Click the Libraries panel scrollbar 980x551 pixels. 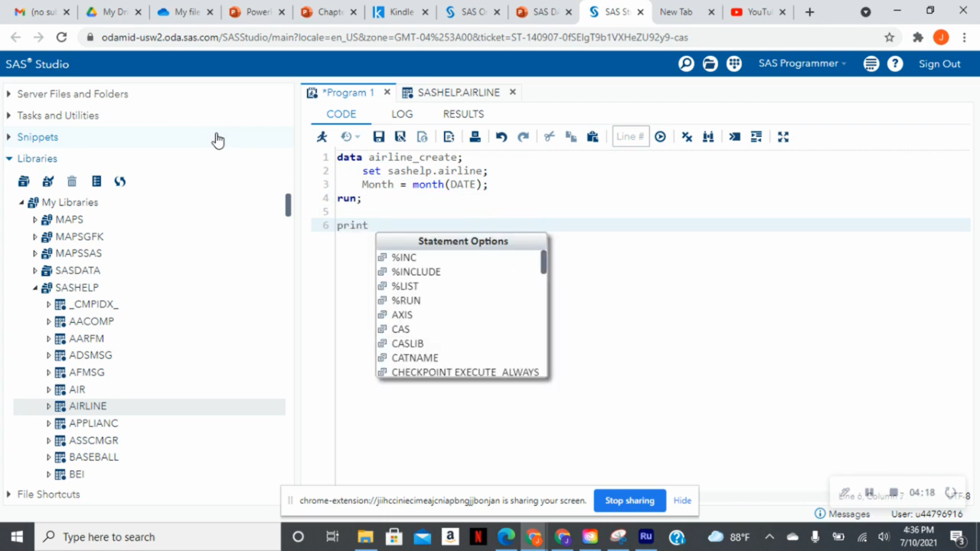point(288,205)
